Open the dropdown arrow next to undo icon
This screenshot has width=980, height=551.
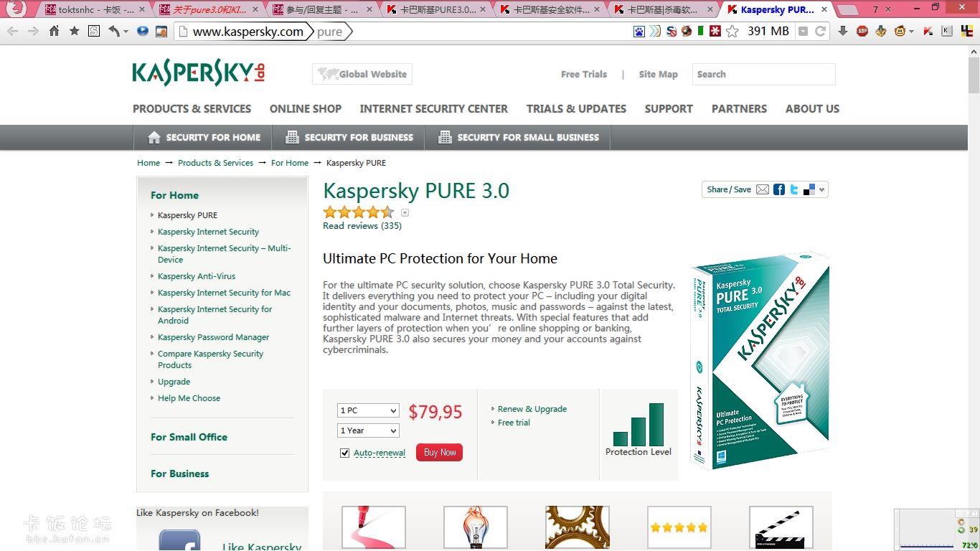point(126,32)
